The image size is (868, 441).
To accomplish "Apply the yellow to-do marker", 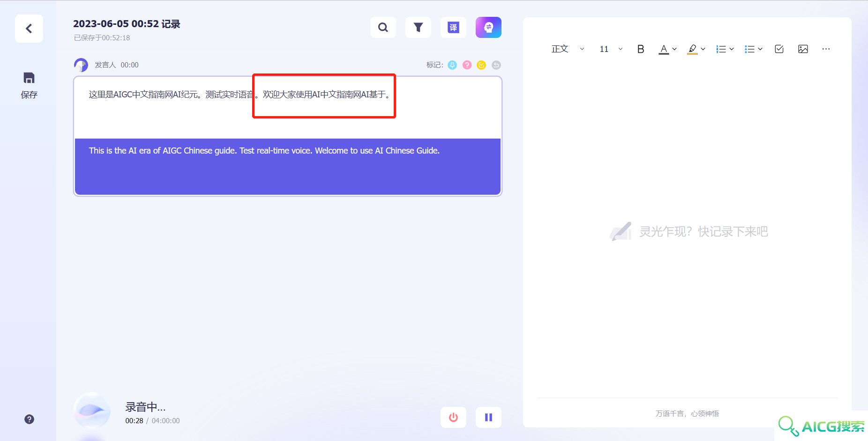I will [x=481, y=65].
